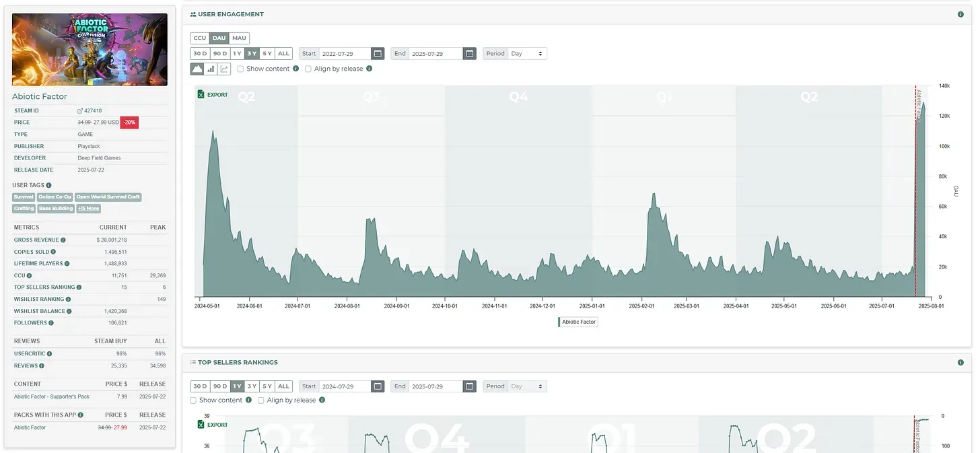Click the info icon next to Followers
This screenshot has width=980, height=453.
[52, 323]
